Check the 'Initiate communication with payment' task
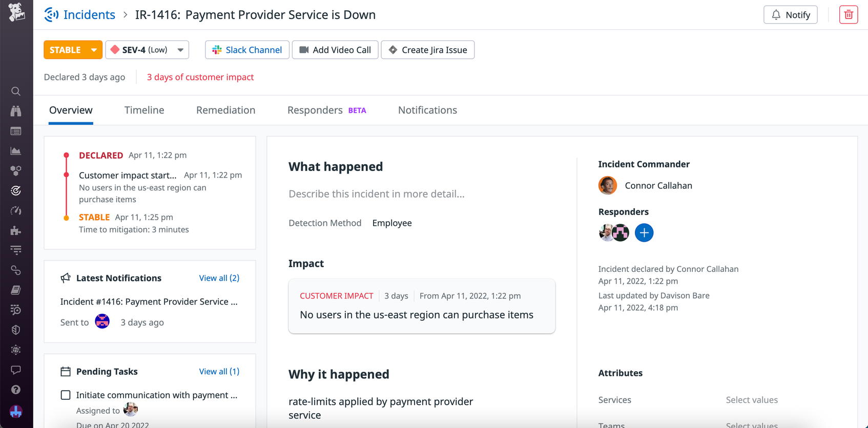 [66, 395]
